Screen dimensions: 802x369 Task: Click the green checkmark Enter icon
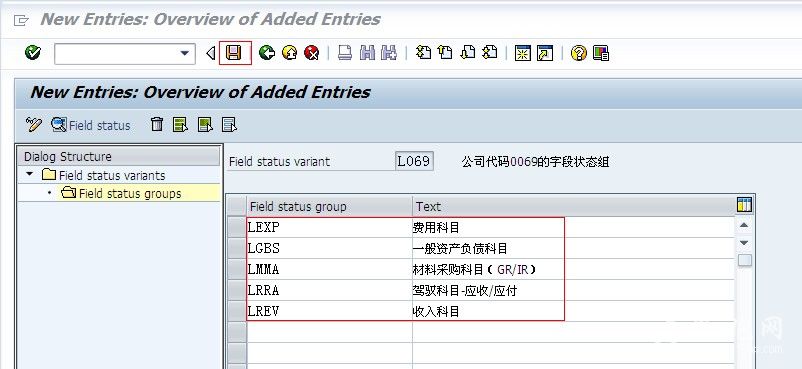pyautogui.click(x=33, y=53)
